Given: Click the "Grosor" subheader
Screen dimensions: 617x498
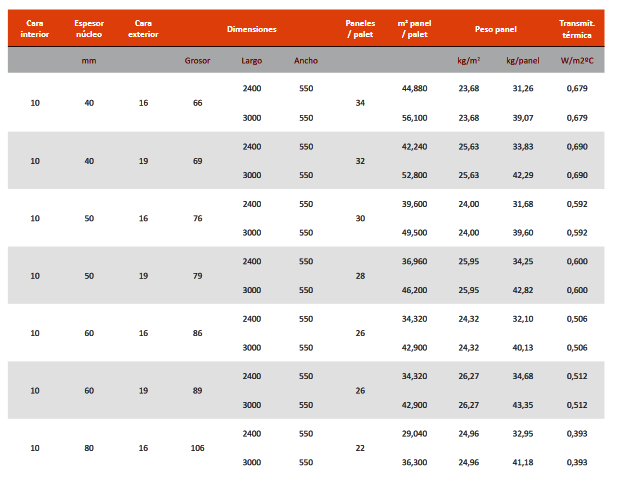Looking at the screenshot, I should click(197, 61).
